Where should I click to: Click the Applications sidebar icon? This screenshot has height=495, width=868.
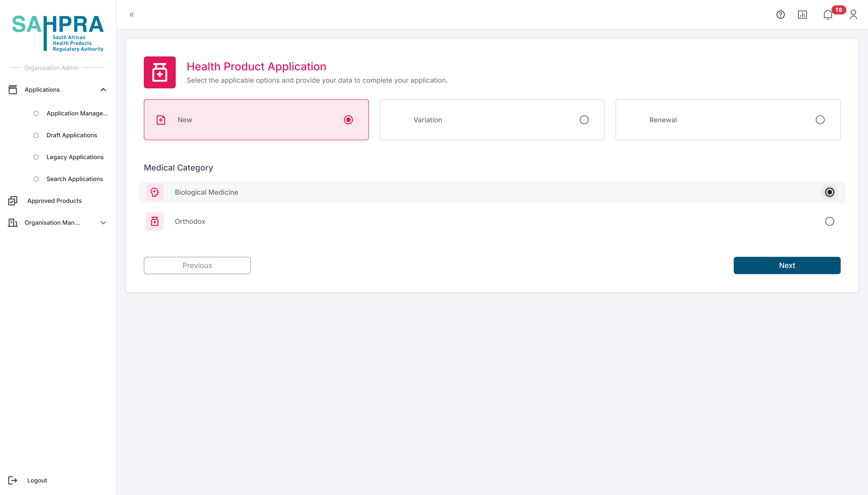tap(13, 90)
